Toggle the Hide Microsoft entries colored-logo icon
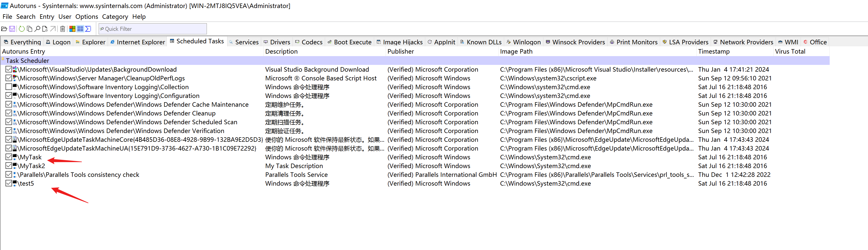Image resolution: width=868 pixels, height=250 pixels. tap(72, 29)
